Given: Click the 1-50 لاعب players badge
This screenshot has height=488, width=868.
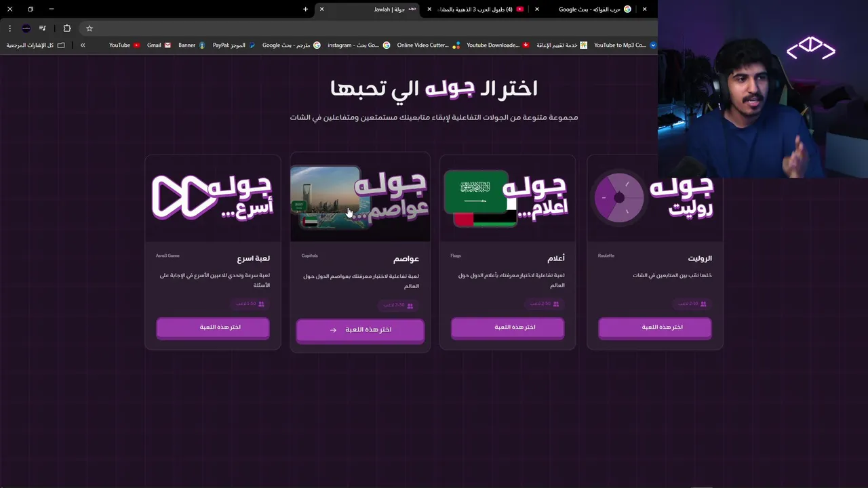Looking at the screenshot, I should click(251, 304).
